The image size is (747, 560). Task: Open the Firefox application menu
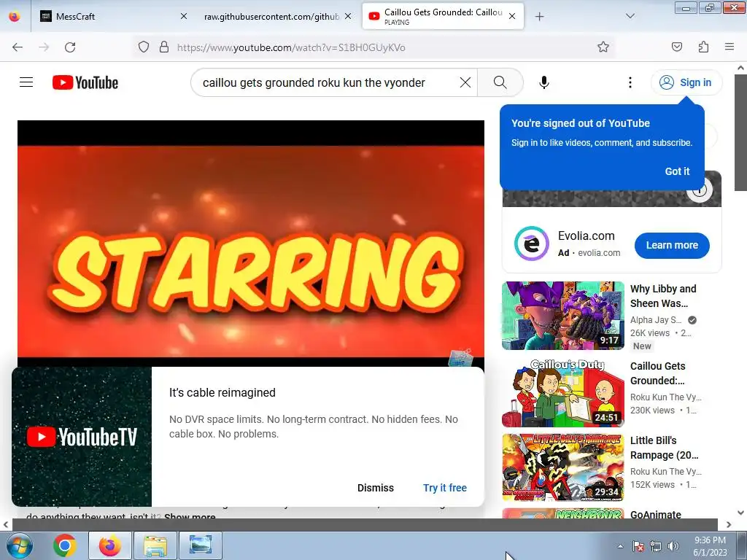tap(729, 47)
